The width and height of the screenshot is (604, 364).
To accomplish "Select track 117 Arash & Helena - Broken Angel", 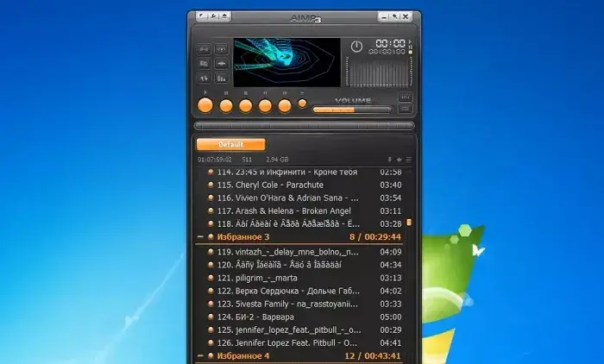I will [x=282, y=210].
